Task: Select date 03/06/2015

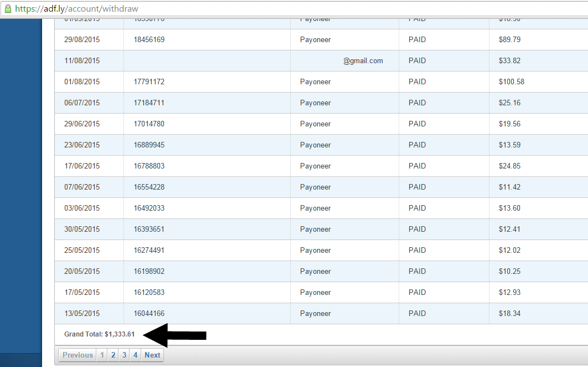Action: (82, 208)
